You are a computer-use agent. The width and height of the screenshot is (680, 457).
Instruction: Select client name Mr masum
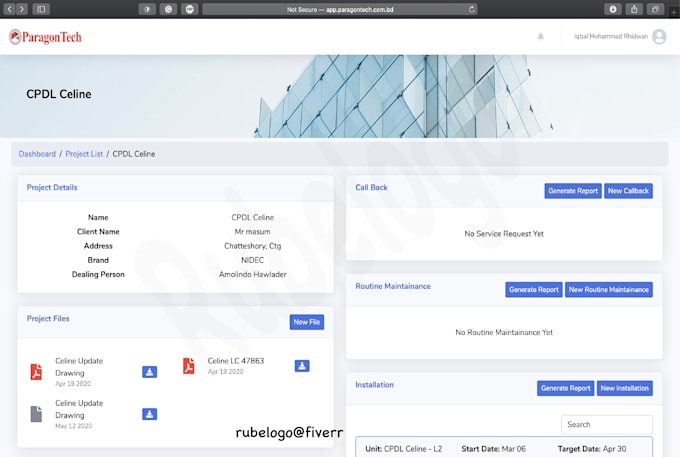[x=252, y=232]
